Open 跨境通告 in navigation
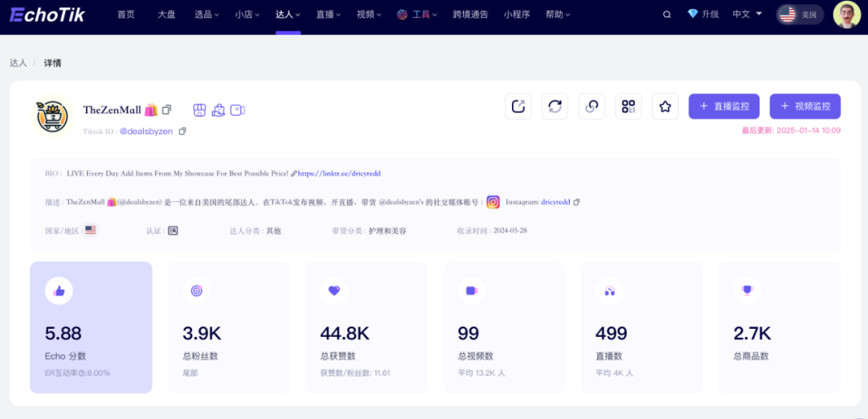The image size is (868, 419). point(470,14)
